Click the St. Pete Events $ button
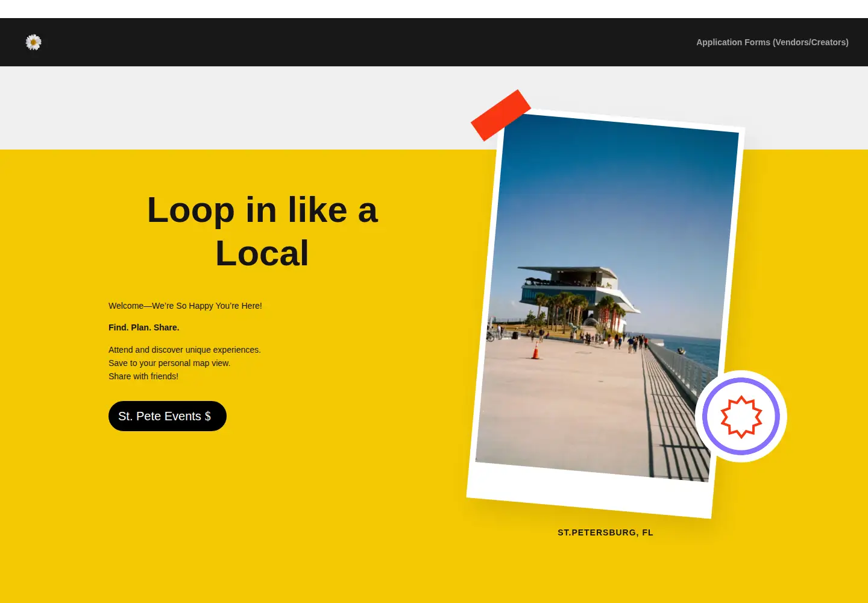 coord(168,416)
